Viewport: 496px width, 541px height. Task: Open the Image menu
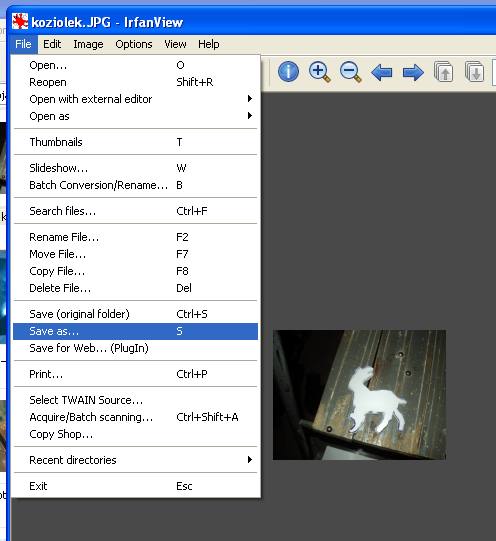[x=88, y=44]
